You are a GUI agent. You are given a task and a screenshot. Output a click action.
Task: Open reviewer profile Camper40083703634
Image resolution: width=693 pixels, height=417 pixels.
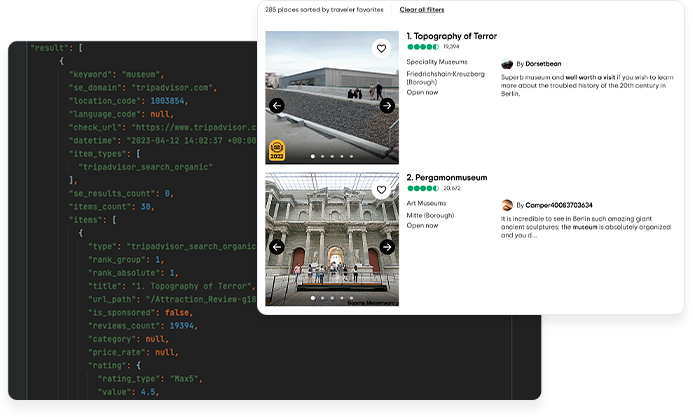(559, 205)
